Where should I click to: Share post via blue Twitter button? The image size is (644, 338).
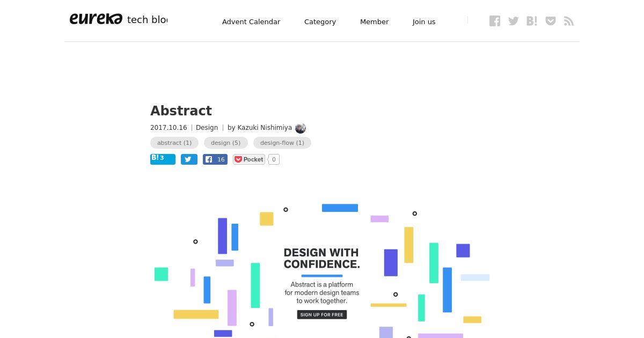189,159
